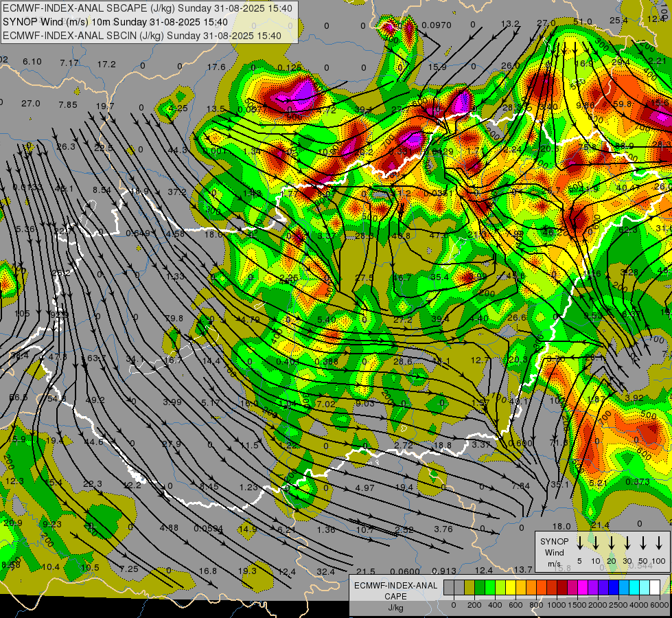Click the 6000 tick label on CAPE scale
Viewport: 672px width, 618px height.
660,605
